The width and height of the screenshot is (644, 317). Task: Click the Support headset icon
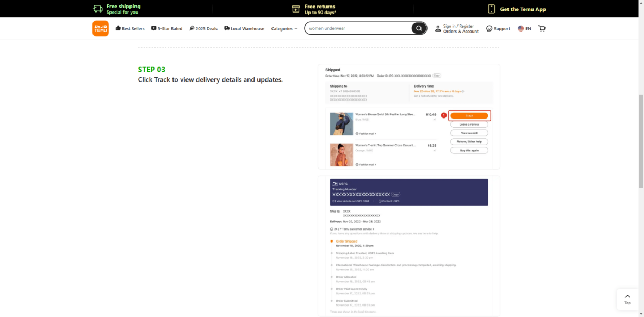(x=489, y=28)
